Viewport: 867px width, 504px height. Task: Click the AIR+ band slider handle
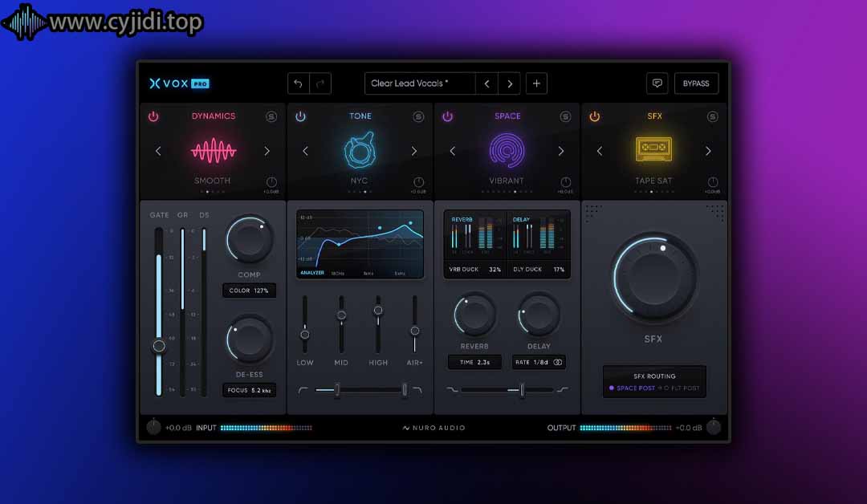tap(415, 331)
